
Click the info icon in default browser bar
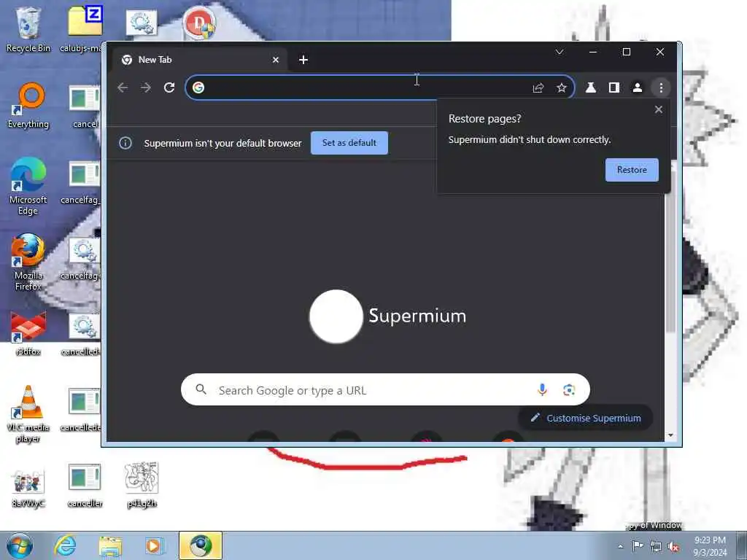[125, 143]
